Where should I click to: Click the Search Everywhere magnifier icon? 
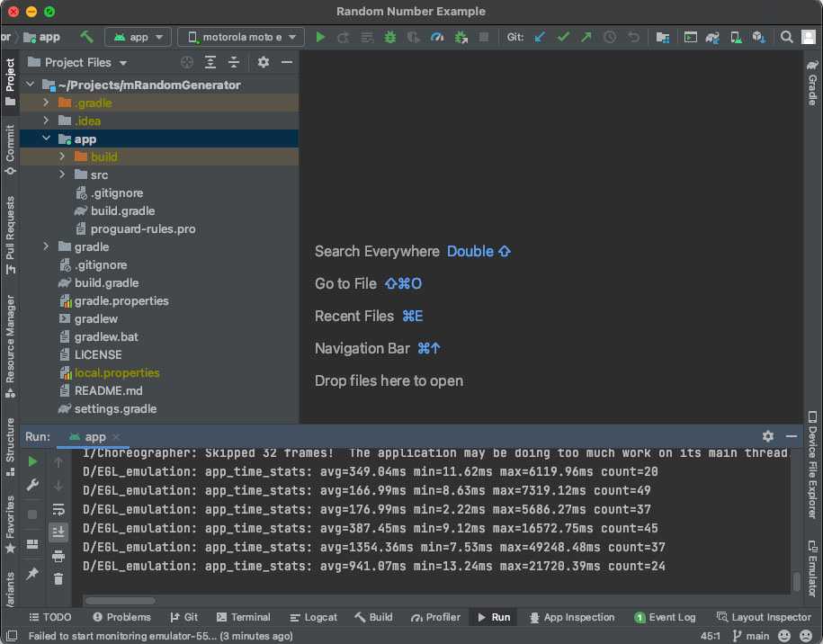(x=786, y=37)
